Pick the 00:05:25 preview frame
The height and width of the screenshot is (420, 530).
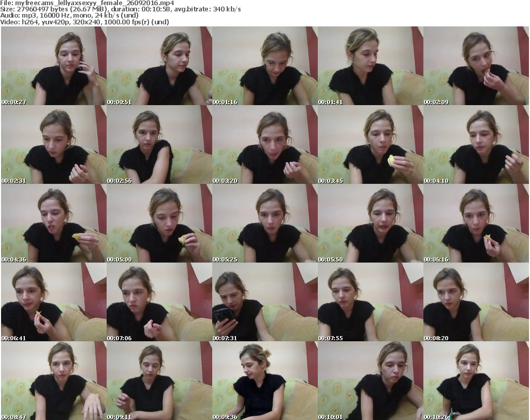[x=265, y=224]
